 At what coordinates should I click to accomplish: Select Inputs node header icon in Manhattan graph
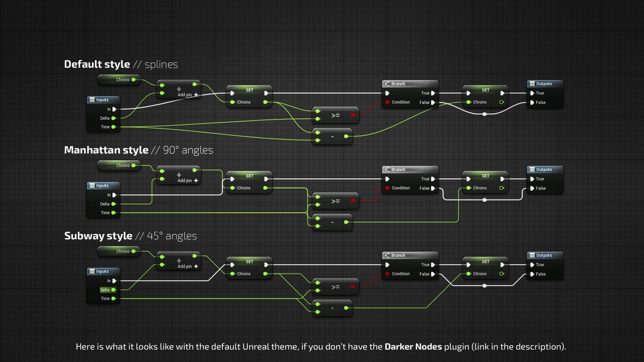(x=92, y=186)
